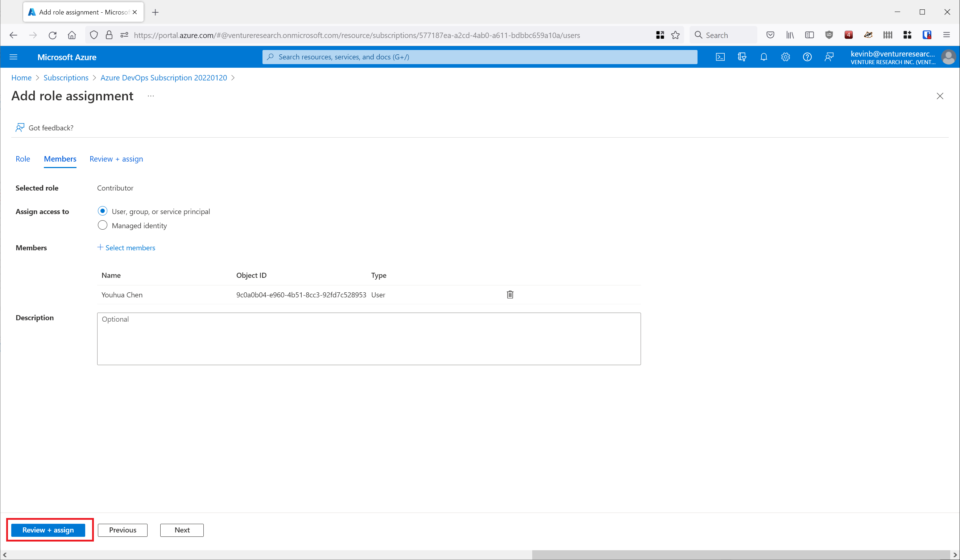
Task: Open Azure Cloud Shell icon
Action: tap(720, 57)
